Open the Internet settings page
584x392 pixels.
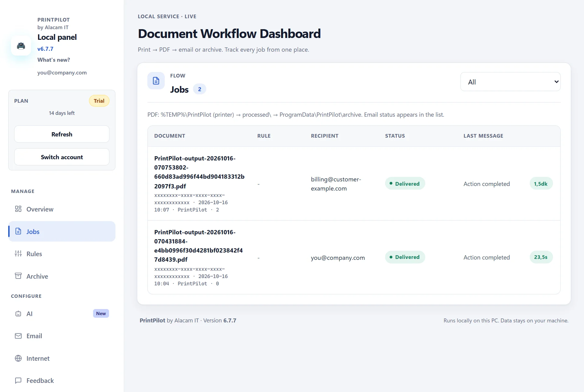[x=62, y=358]
